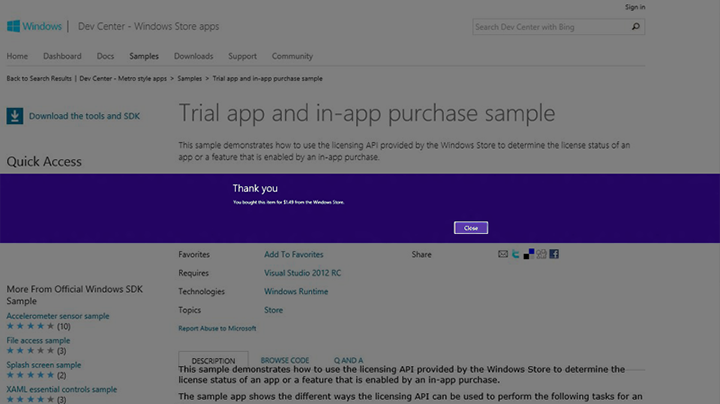Select the DESCRIPTION tab
Image resolution: width=720 pixels, height=404 pixels.
click(213, 360)
